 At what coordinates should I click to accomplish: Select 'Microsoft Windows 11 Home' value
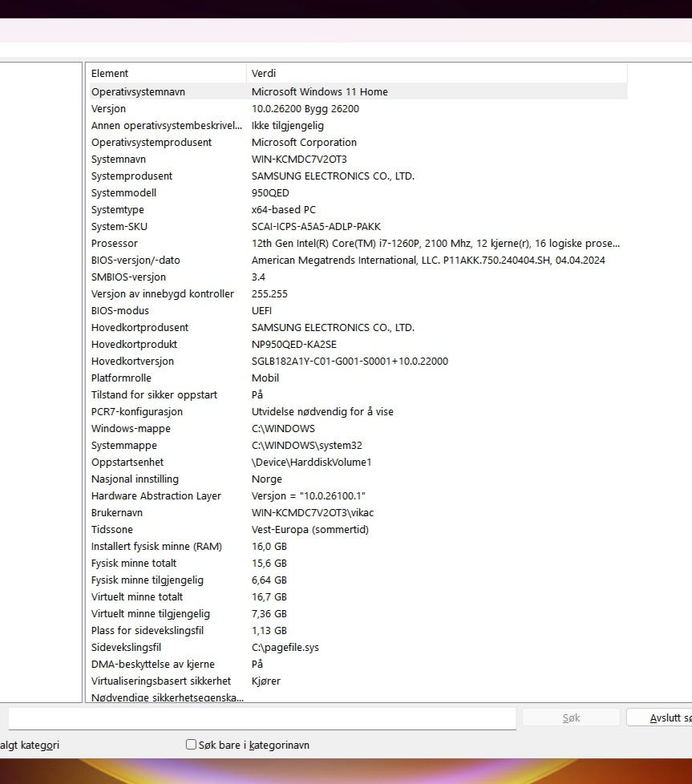click(x=319, y=91)
